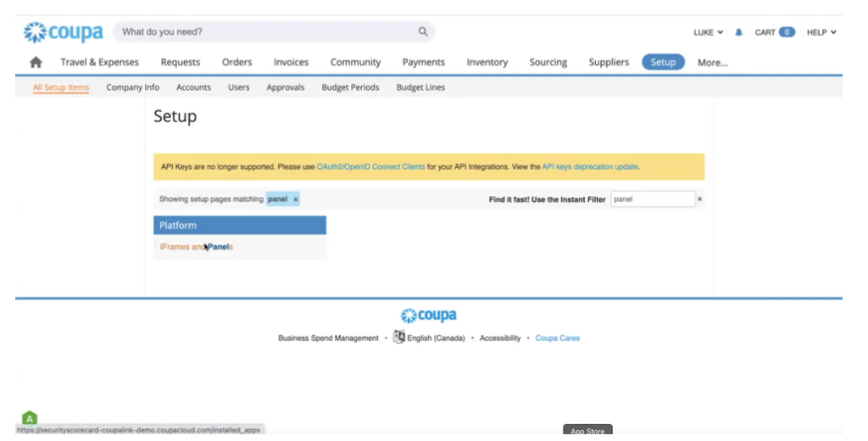The image size is (868, 441).
Task: Select English (Canada) language option
Action: point(436,338)
